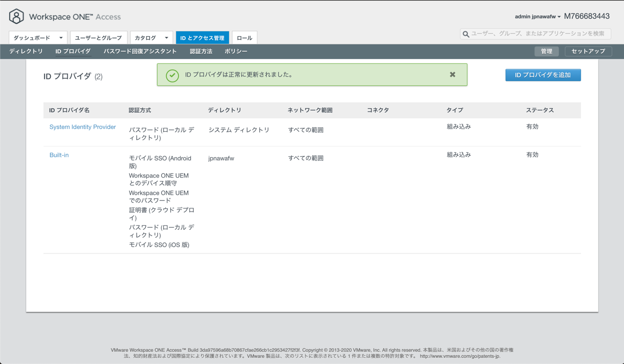Viewport: 624px width, 364px height.
Task: Click 有効 status in Built-in row
Action: (x=532, y=155)
